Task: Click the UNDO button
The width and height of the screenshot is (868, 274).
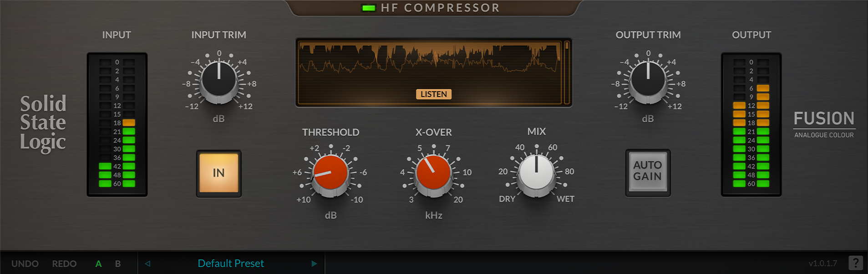Action: tap(25, 264)
